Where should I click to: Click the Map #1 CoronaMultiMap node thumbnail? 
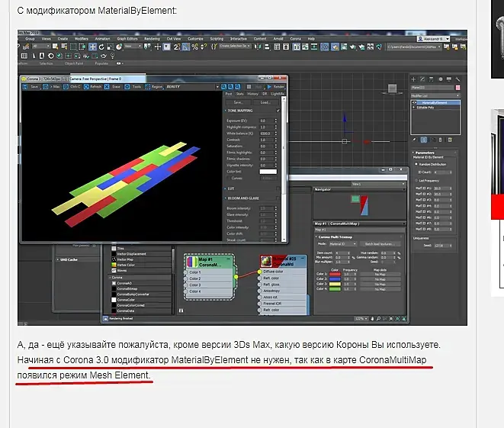tap(192, 262)
